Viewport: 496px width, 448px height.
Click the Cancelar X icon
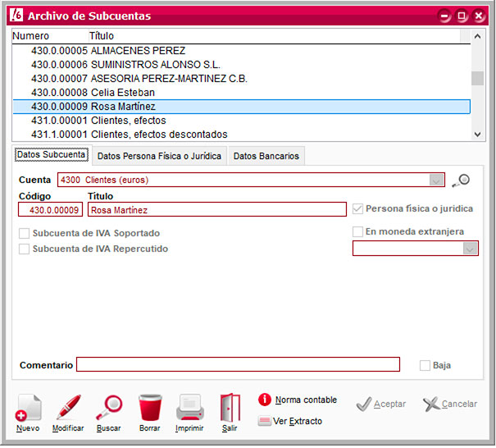431,404
